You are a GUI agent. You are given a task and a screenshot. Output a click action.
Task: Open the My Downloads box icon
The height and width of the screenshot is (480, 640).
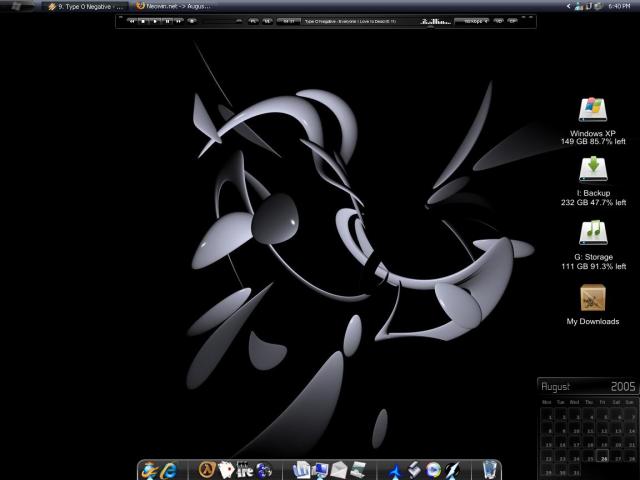[593, 298]
